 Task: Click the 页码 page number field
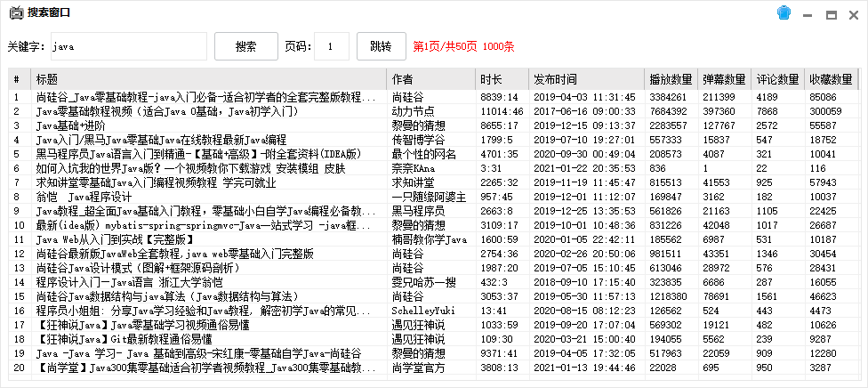tap(332, 46)
